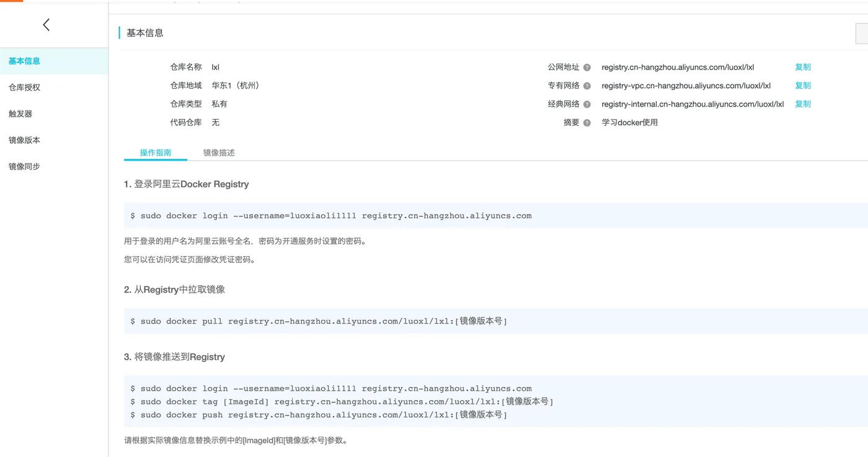Click heading 3. 将镜像推送到Registry
Image resolution: width=868 pixels, height=457 pixels.
click(174, 357)
